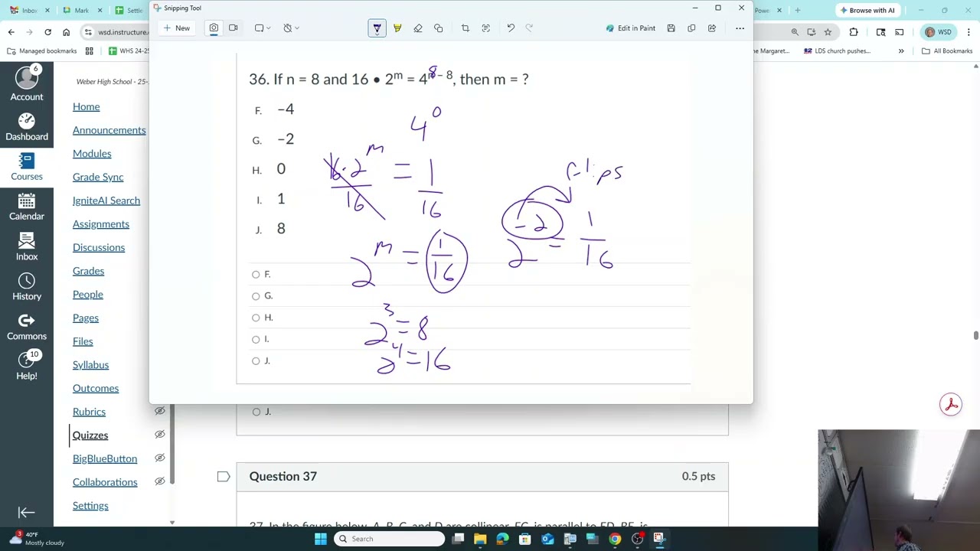Open course Files
Image resolution: width=980 pixels, height=551 pixels.
coord(83,341)
